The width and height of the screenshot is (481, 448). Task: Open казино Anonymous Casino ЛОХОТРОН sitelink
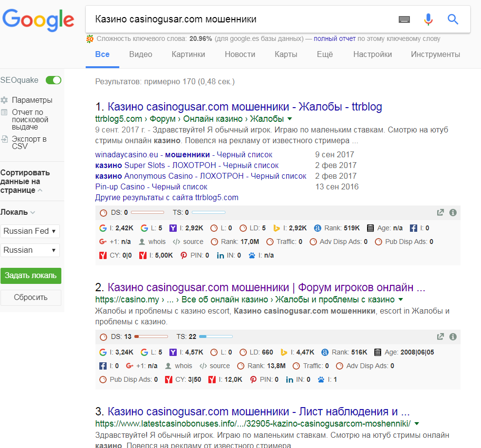(x=201, y=176)
